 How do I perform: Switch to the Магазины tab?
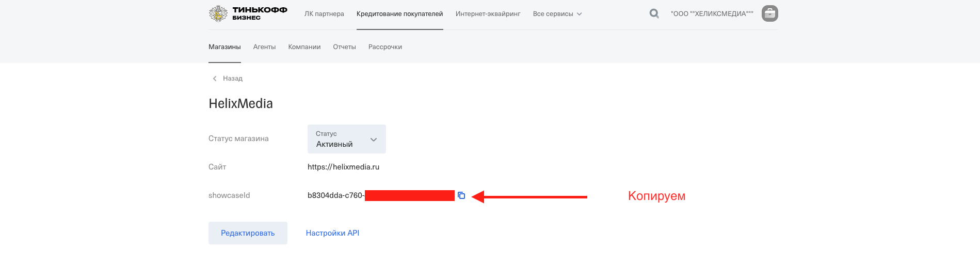coord(224,47)
